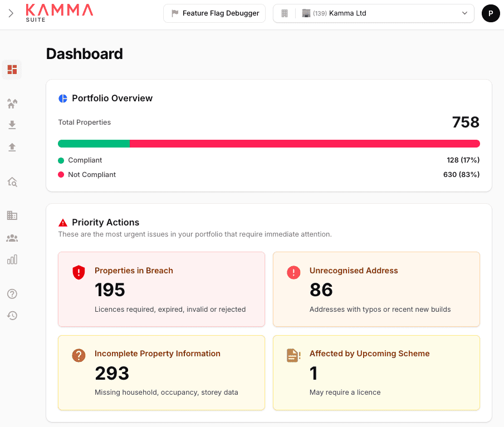Click the Priority Actions heading
The height and width of the screenshot is (427, 504).
[105, 222]
